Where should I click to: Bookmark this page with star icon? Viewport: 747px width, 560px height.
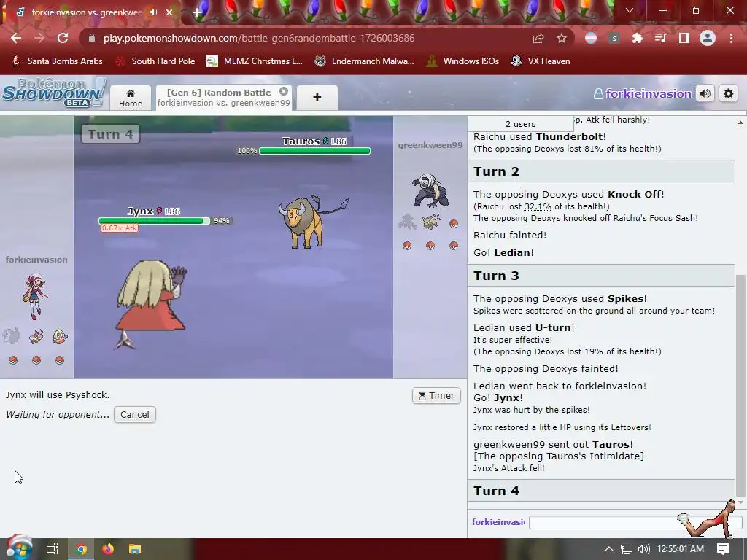click(x=562, y=38)
